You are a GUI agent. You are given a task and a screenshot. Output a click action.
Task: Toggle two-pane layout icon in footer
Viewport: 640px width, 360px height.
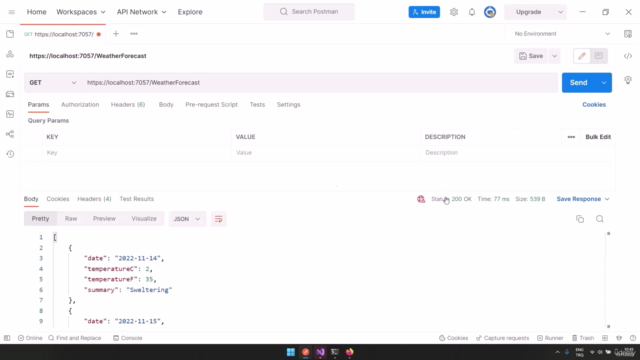[605, 338]
